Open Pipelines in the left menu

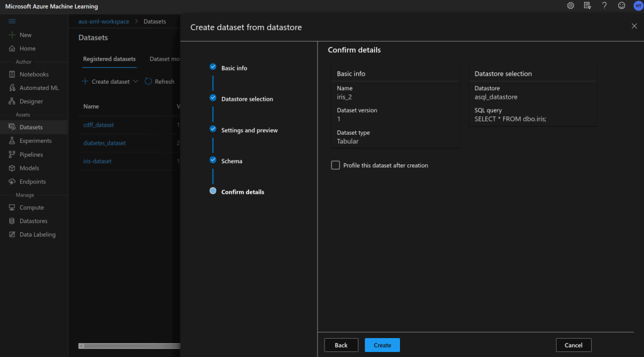tap(31, 155)
